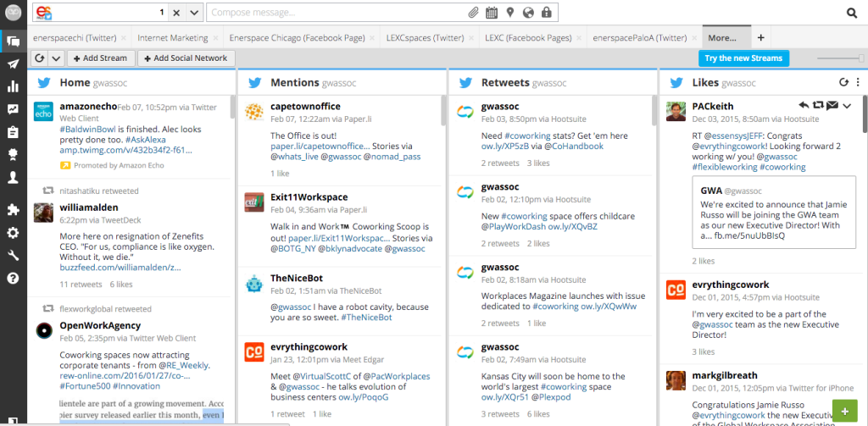Open the #BaldwinBowl hashtag link
868x426 pixels.
(86, 128)
